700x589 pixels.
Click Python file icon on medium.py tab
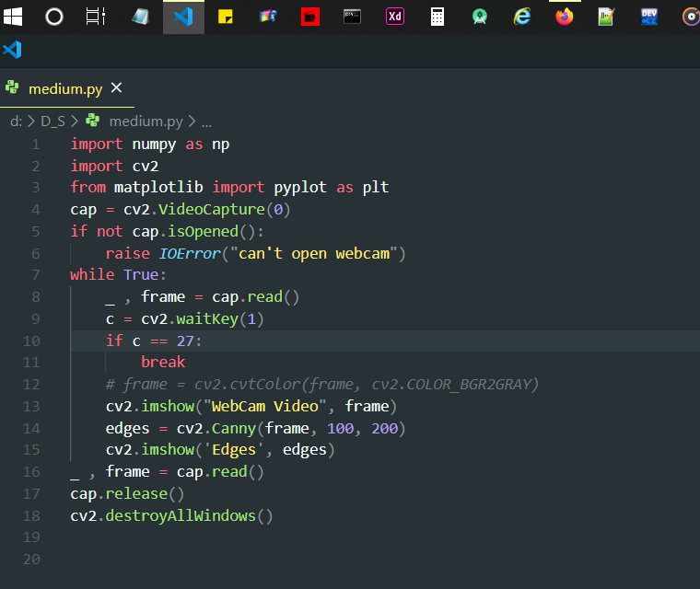[12, 87]
